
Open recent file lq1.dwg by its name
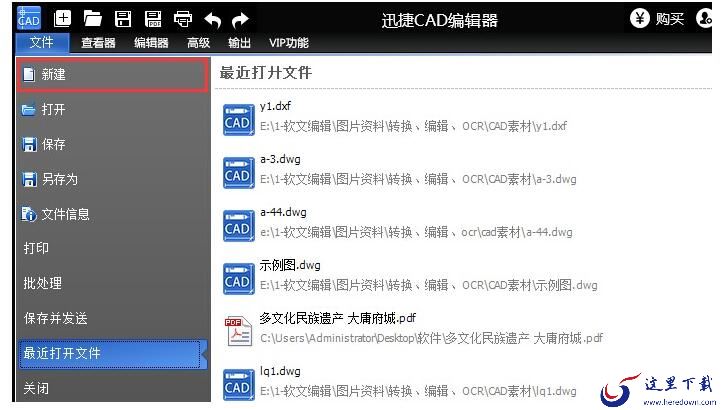(280, 372)
